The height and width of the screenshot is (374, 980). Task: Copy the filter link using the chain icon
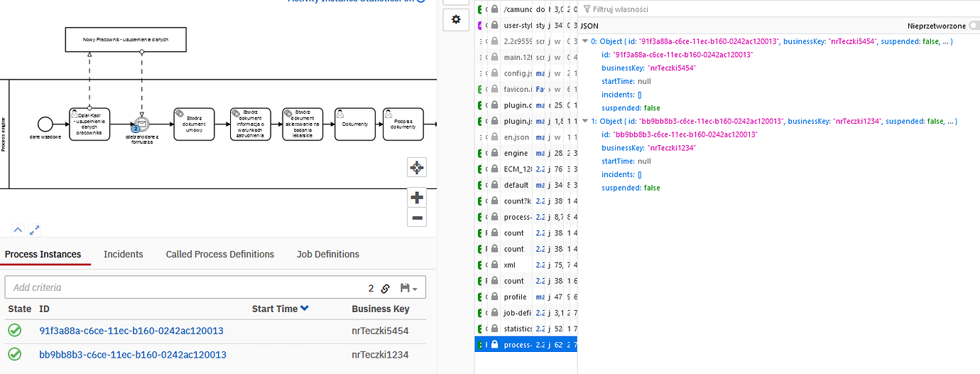point(386,288)
